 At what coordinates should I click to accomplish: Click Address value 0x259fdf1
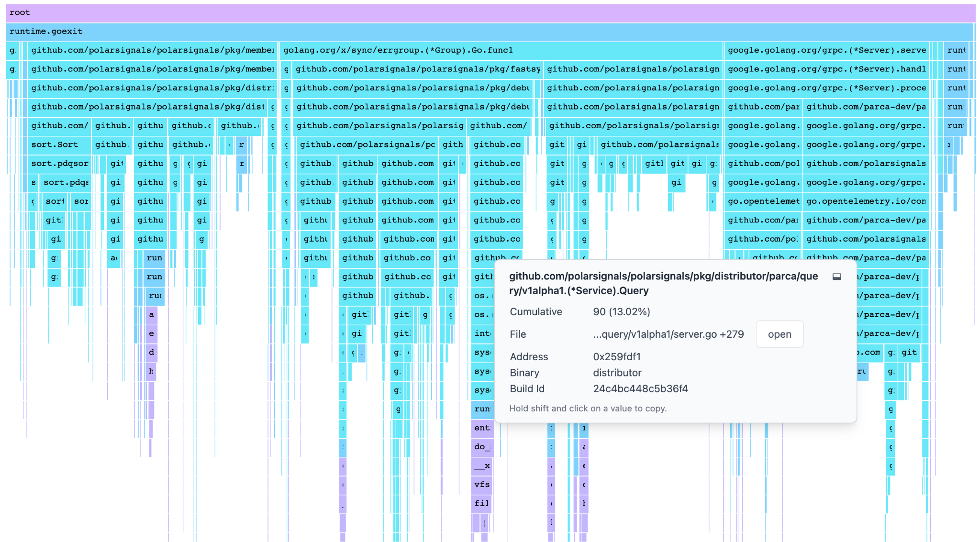(616, 357)
